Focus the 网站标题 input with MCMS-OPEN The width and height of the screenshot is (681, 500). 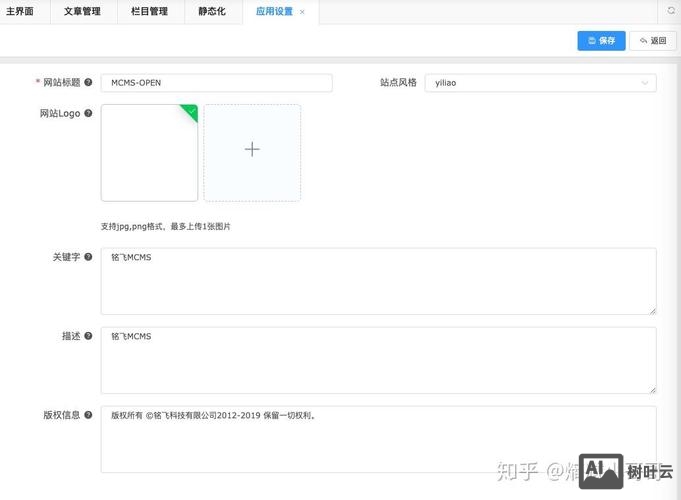tap(217, 83)
